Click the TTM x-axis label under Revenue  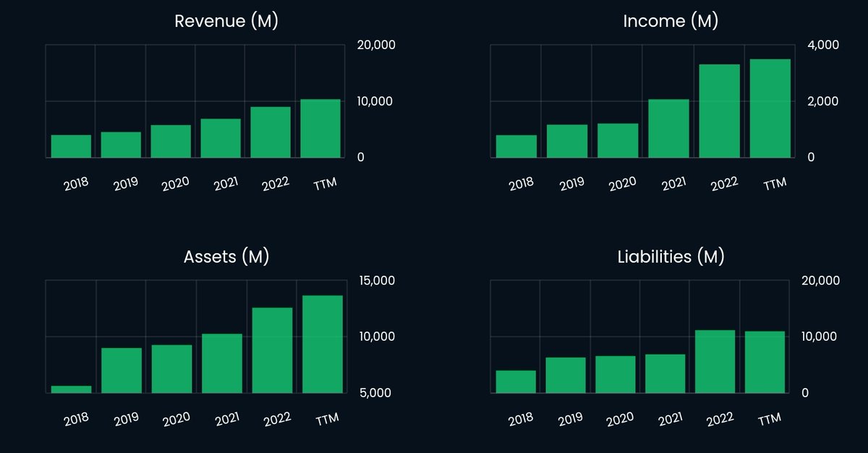tap(325, 184)
